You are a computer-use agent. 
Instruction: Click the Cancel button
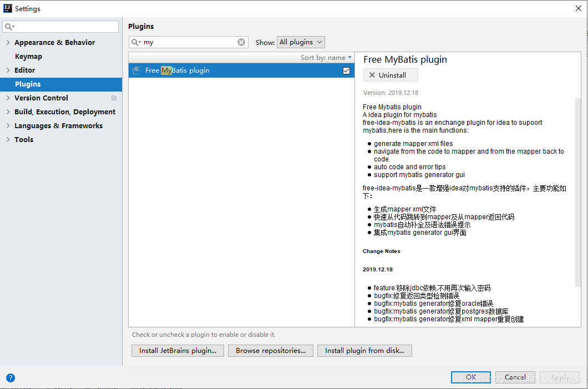pyautogui.click(x=515, y=377)
